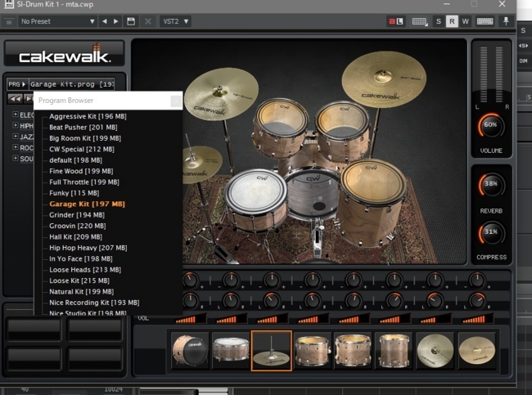This screenshot has width=532, height=395.
Task: Open the PRG program menu arrow
Action: (17, 84)
